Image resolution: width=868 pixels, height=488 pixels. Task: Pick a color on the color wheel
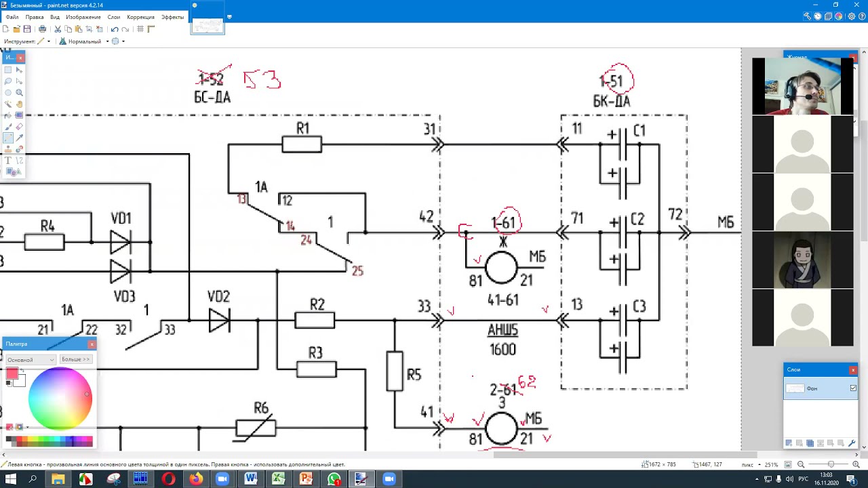tap(60, 399)
